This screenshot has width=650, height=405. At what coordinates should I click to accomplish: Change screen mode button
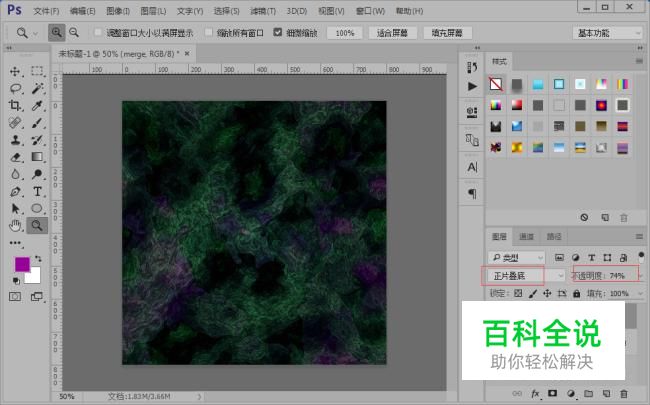36,296
